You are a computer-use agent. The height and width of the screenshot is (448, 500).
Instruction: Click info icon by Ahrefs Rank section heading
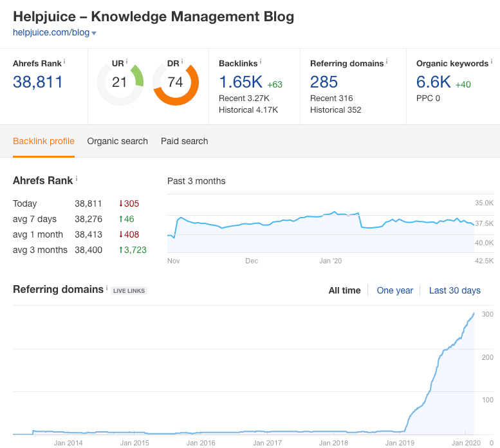[77, 179]
